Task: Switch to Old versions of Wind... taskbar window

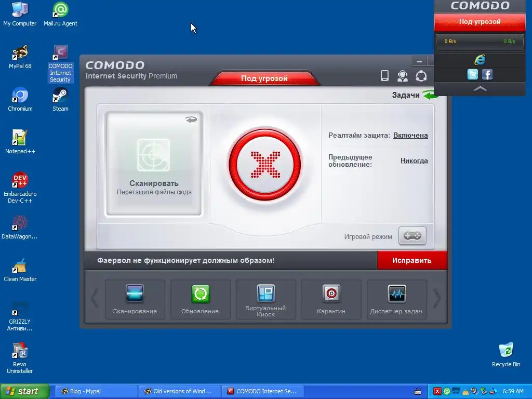Action: (x=179, y=391)
